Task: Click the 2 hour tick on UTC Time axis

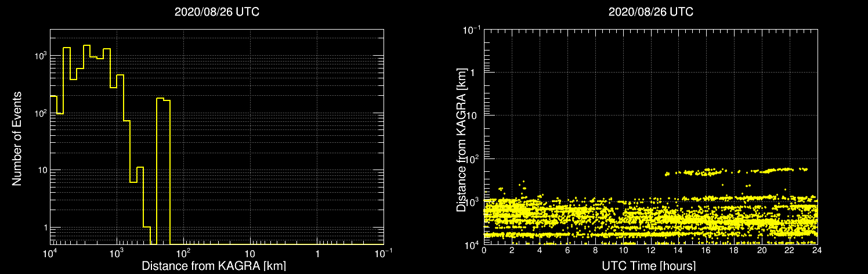Action: coord(512,251)
